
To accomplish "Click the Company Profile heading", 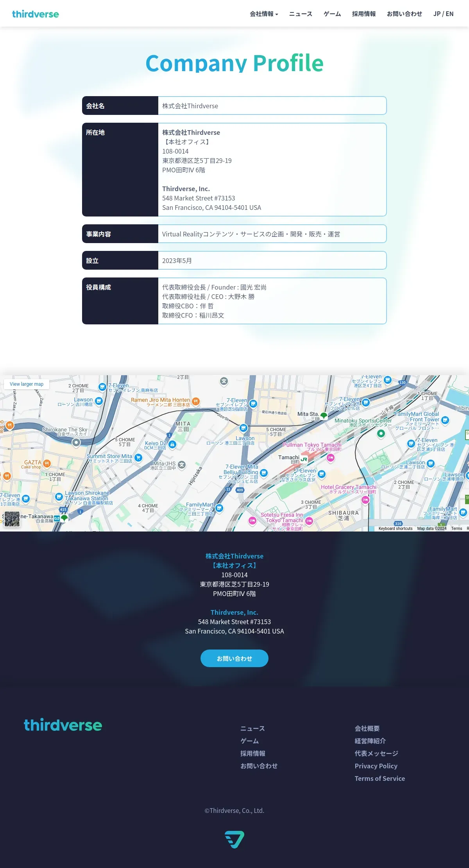I will tap(234, 63).
